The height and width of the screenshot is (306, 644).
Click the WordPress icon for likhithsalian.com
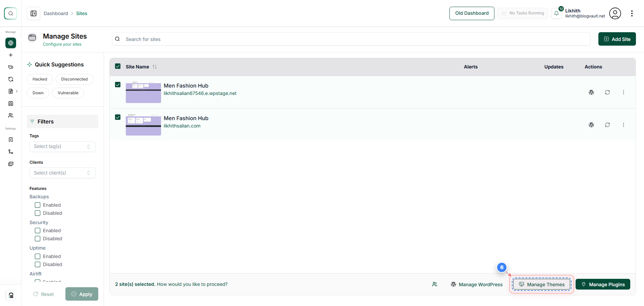tap(591, 124)
